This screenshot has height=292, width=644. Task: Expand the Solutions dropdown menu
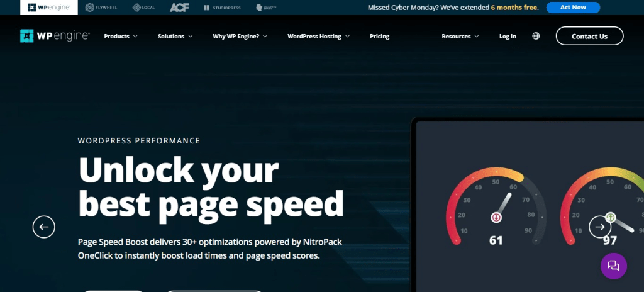(175, 36)
